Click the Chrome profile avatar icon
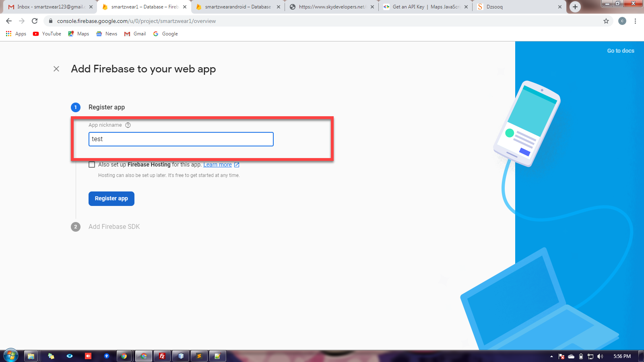This screenshot has height=362, width=644. click(622, 21)
